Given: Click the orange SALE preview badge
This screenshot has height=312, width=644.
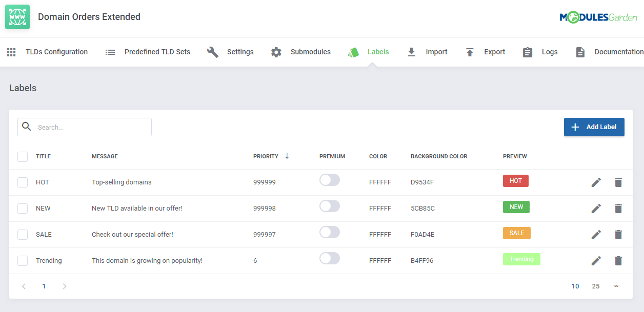Looking at the screenshot, I should 517,233.
